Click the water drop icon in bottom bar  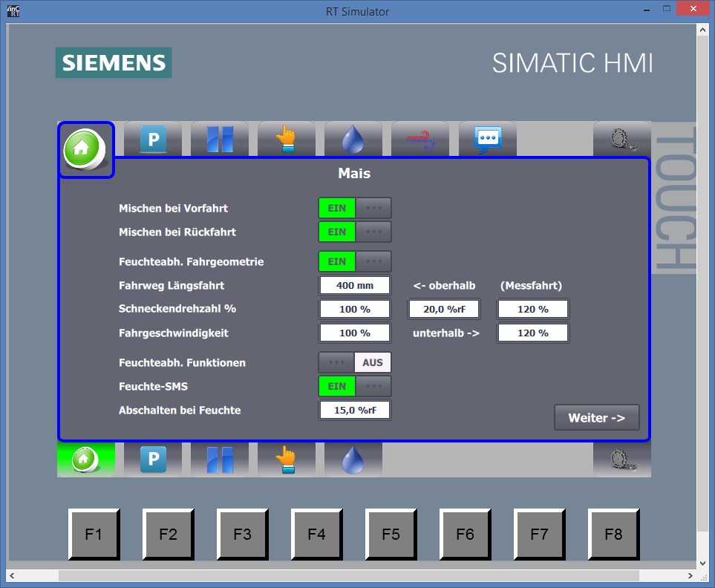pyautogui.click(x=353, y=460)
